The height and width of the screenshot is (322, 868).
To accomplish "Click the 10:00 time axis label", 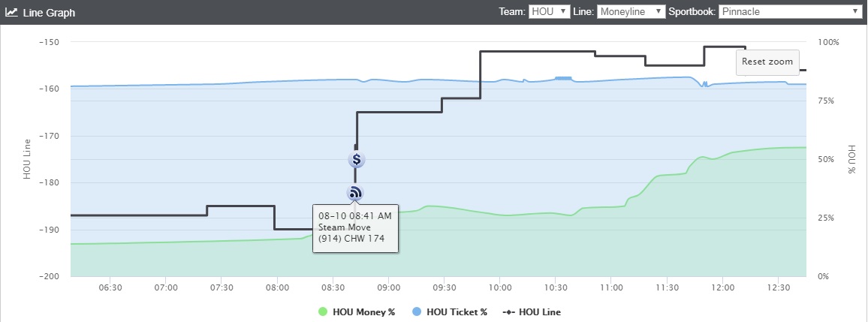I will (500, 288).
